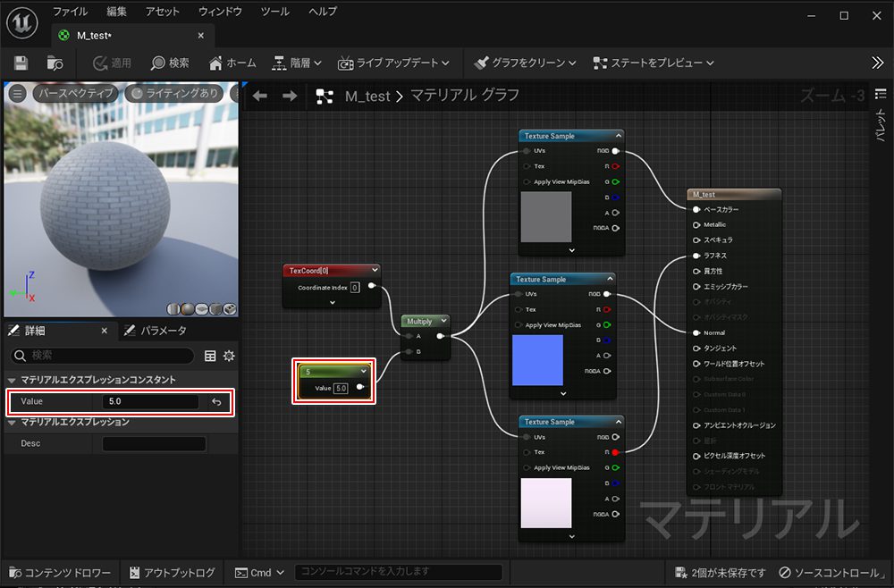Click the back navigation arrow in graph
This screenshot has width=894, height=588.
(x=260, y=96)
